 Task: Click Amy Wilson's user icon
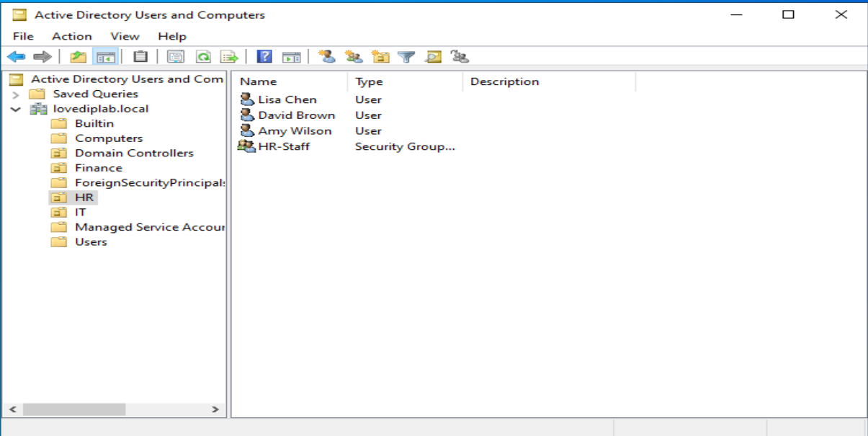click(247, 130)
